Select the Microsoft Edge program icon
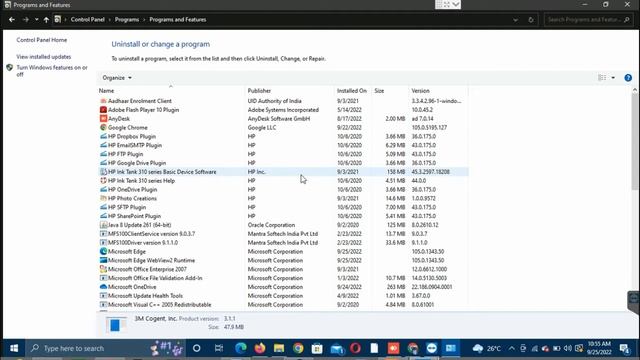This screenshot has width=640, height=360. tap(103, 251)
